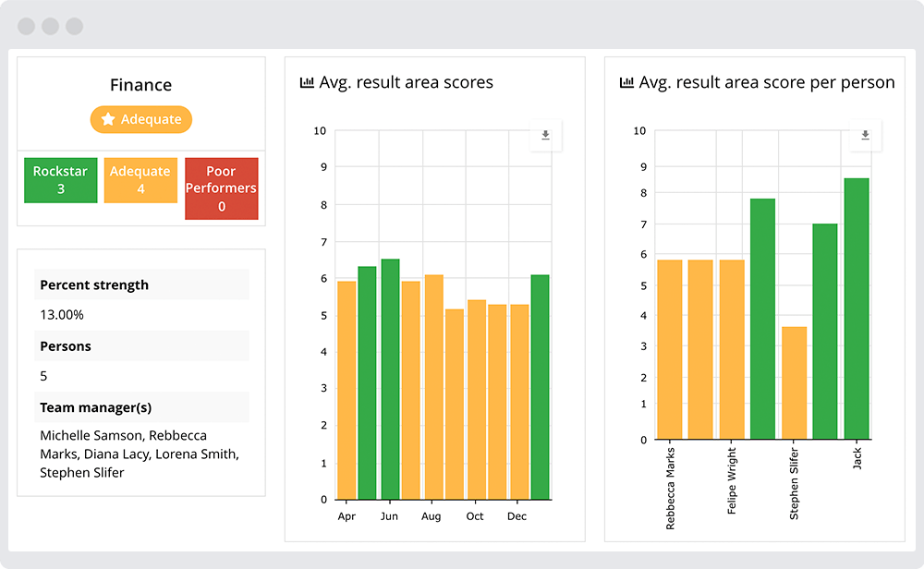Image resolution: width=924 pixels, height=569 pixels.
Task: Open the Rockstar 3 performance tile
Action: [x=60, y=180]
